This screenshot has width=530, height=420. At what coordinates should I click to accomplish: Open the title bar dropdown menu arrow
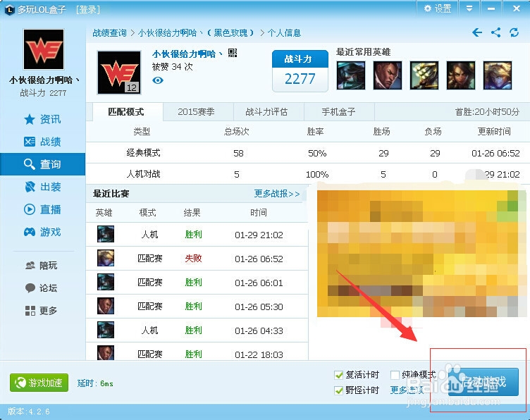coord(469,8)
